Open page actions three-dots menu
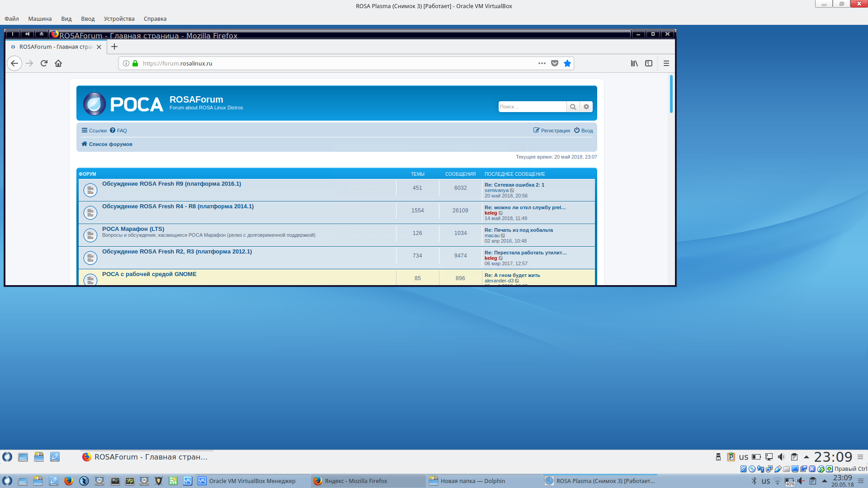Viewport: 868px width, 488px height. [542, 63]
